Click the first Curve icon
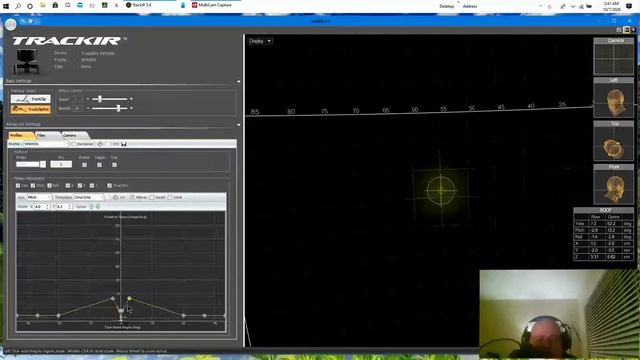 (x=91, y=207)
